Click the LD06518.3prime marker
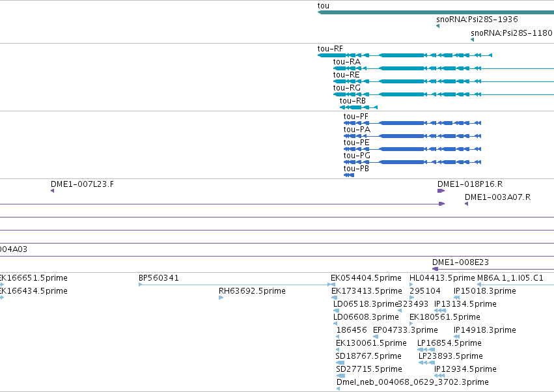 (x=337, y=311)
